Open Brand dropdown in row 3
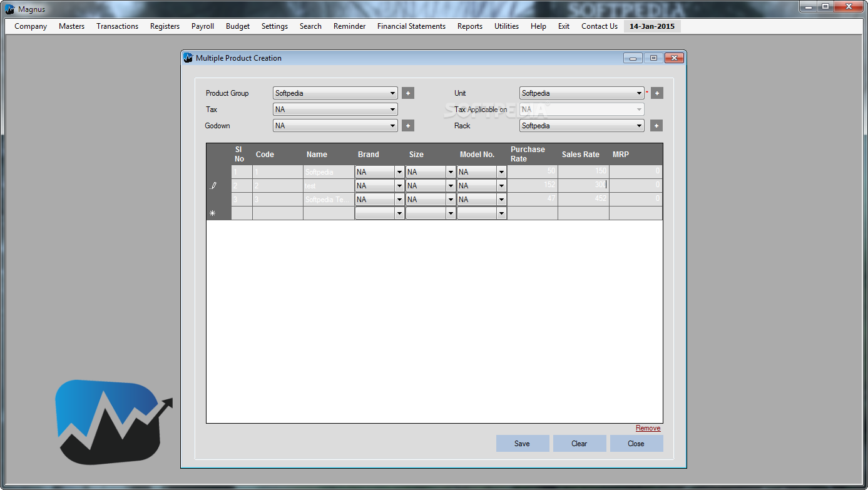 (x=399, y=200)
